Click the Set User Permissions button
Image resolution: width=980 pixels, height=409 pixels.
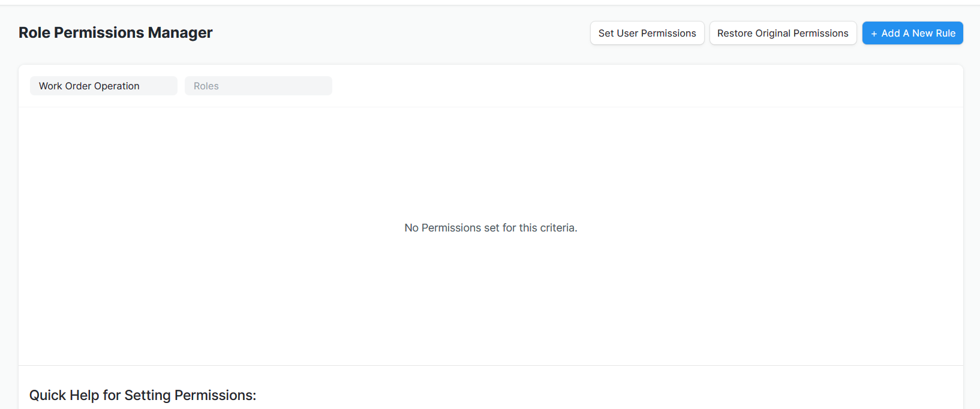pyautogui.click(x=647, y=33)
